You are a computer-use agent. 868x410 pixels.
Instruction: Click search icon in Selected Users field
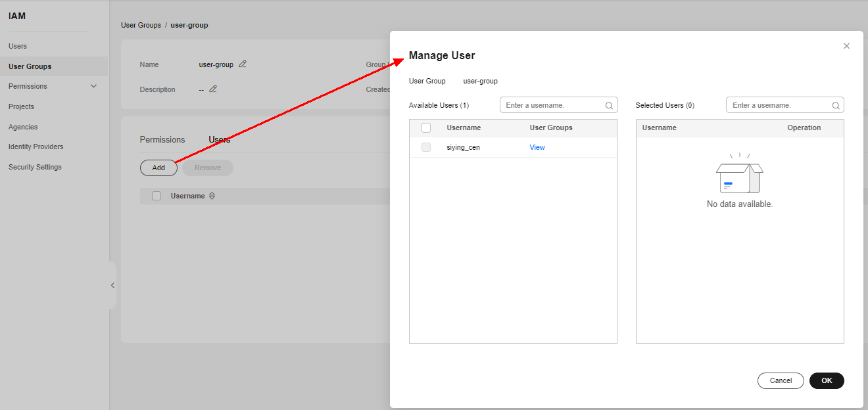(x=835, y=105)
